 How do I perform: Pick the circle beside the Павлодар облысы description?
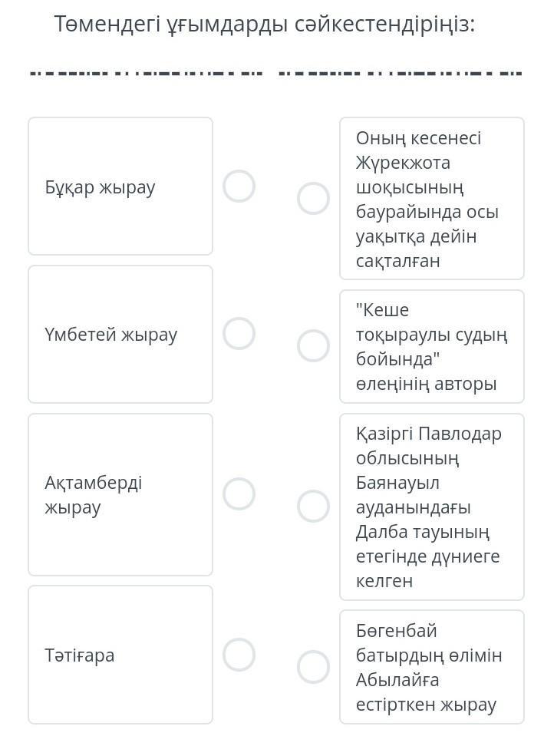(x=313, y=507)
